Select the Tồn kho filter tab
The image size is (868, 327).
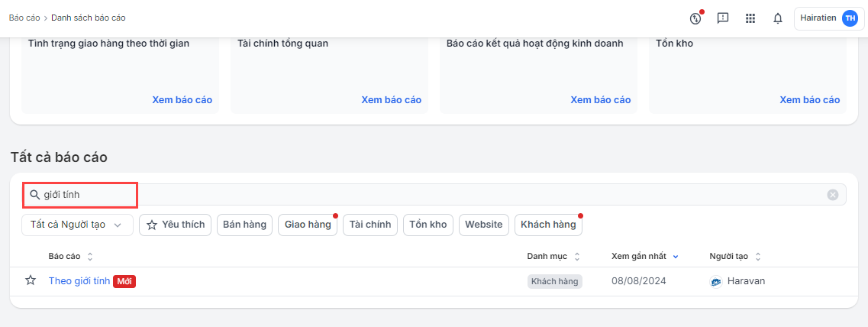(x=428, y=225)
